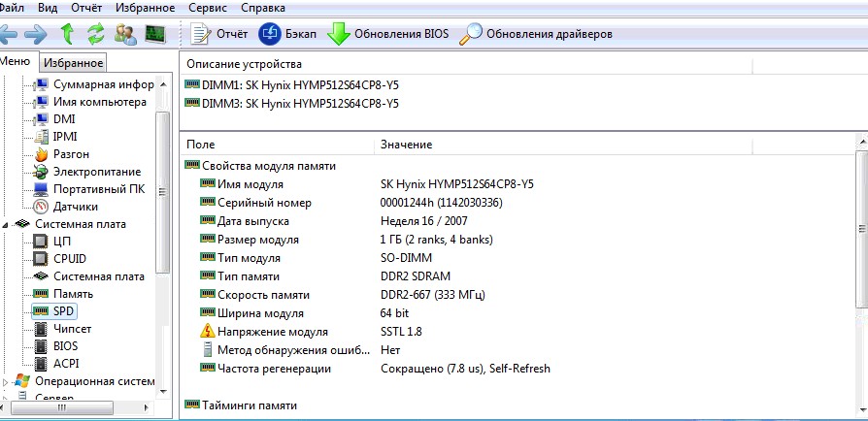Select Чипсет tree item
The width and height of the screenshot is (868, 421).
click(62, 329)
